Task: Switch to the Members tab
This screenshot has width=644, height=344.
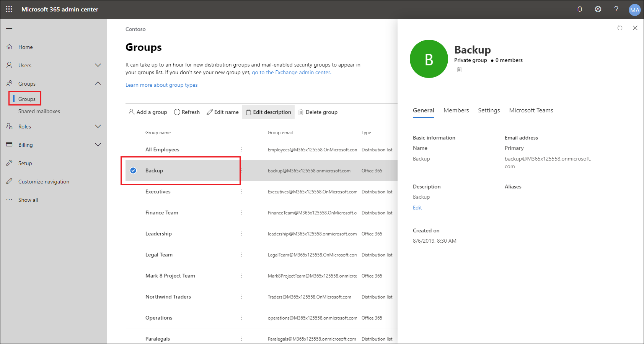Action: click(x=456, y=110)
